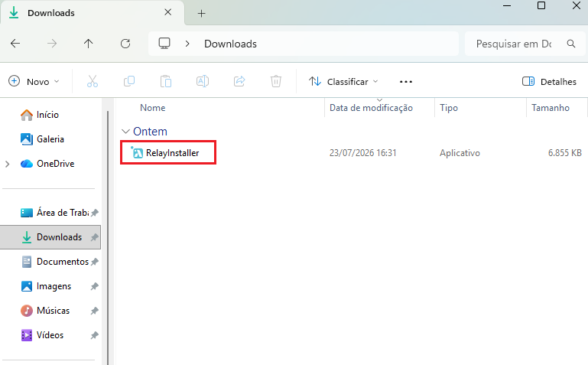Click Downloads in the address bar
The height and width of the screenshot is (365, 588).
coord(230,44)
